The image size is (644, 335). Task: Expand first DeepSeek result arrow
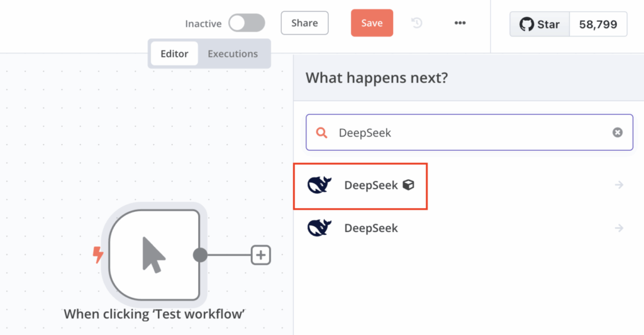(x=619, y=185)
